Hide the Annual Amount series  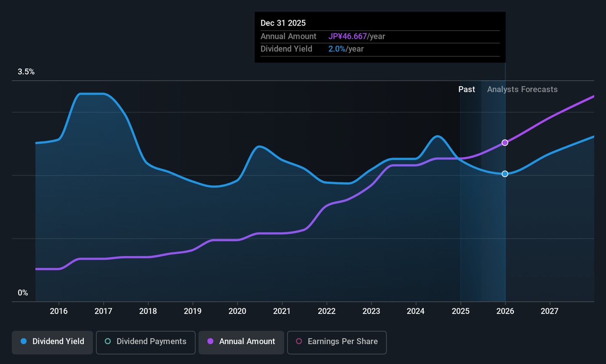pyautogui.click(x=241, y=342)
